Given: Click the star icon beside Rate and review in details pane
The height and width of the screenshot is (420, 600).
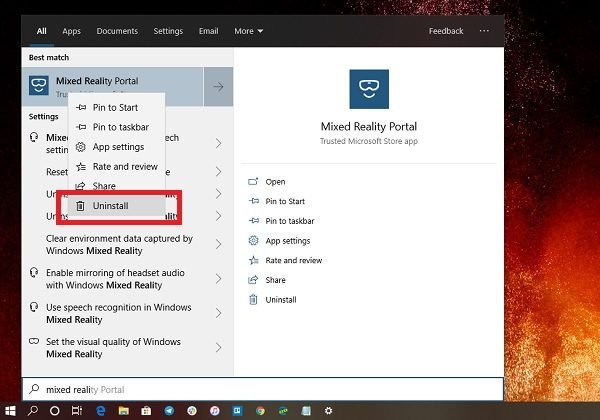Looking at the screenshot, I should [x=254, y=260].
